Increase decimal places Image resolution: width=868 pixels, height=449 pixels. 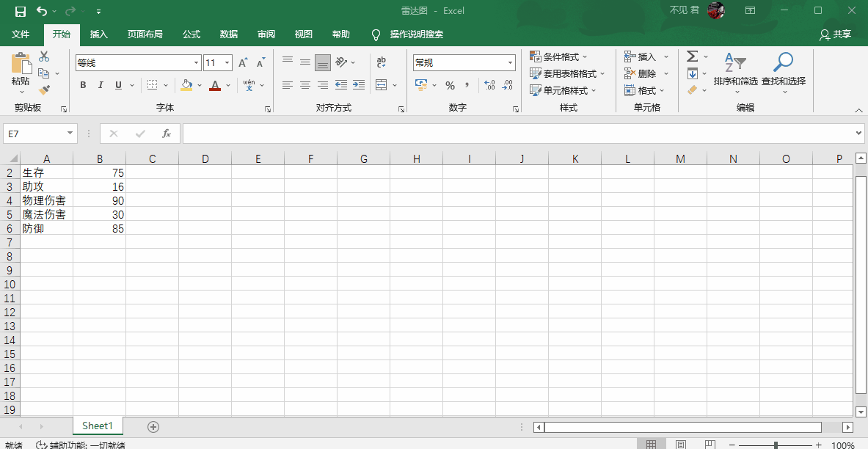pyautogui.click(x=489, y=85)
